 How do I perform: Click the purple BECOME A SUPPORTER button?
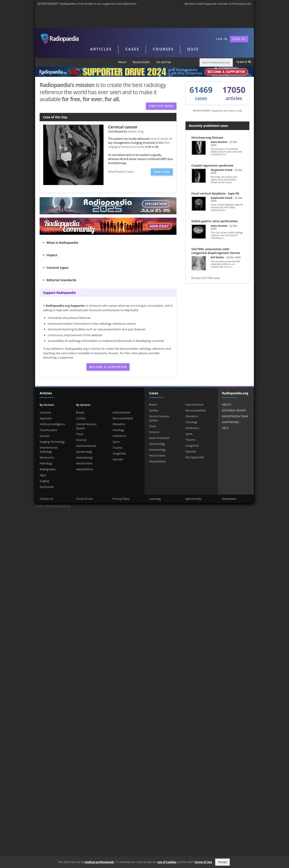(108, 367)
